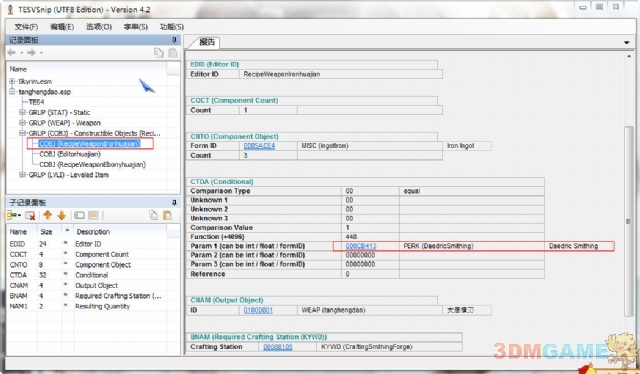Expand the Skyrim.esm tree node
This screenshot has width=640, height=374.
coord(12,81)
